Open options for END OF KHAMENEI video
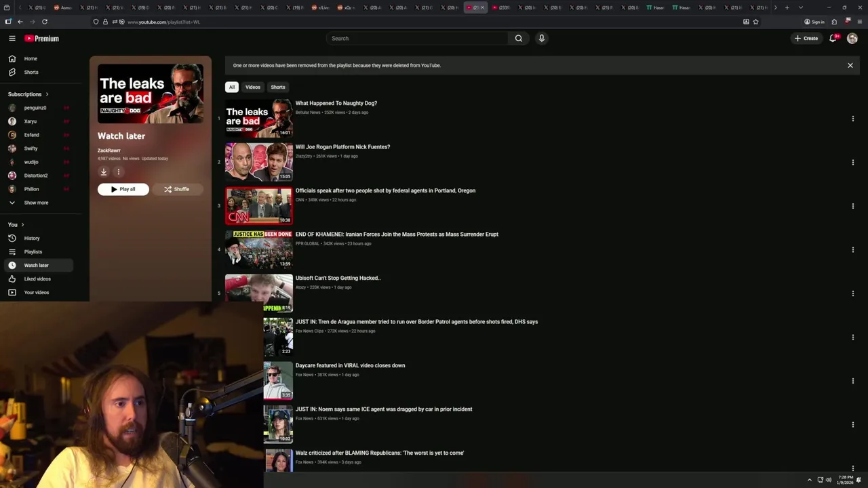 click(852, 250)
